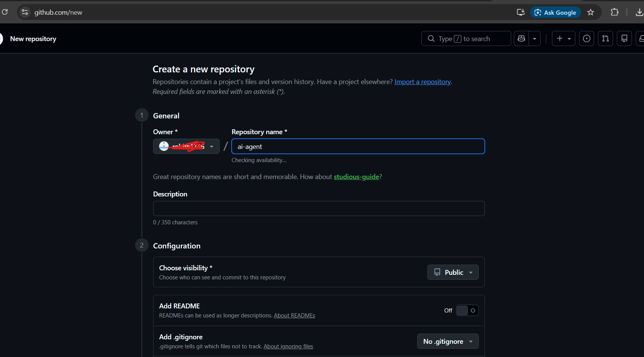Click the Checking availability status text
The image size is (644, 357).
click(x=259, y=160)
